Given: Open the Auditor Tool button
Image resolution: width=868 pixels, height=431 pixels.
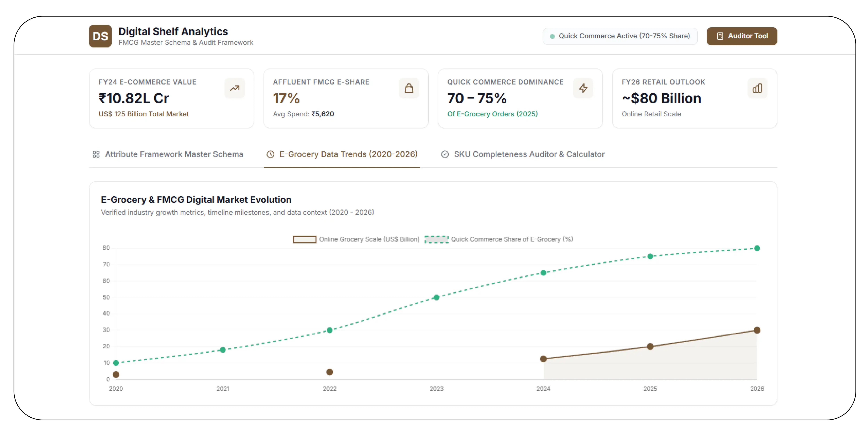Looking at the screenshot, I should pyautogui.click(x=742, y=36).
